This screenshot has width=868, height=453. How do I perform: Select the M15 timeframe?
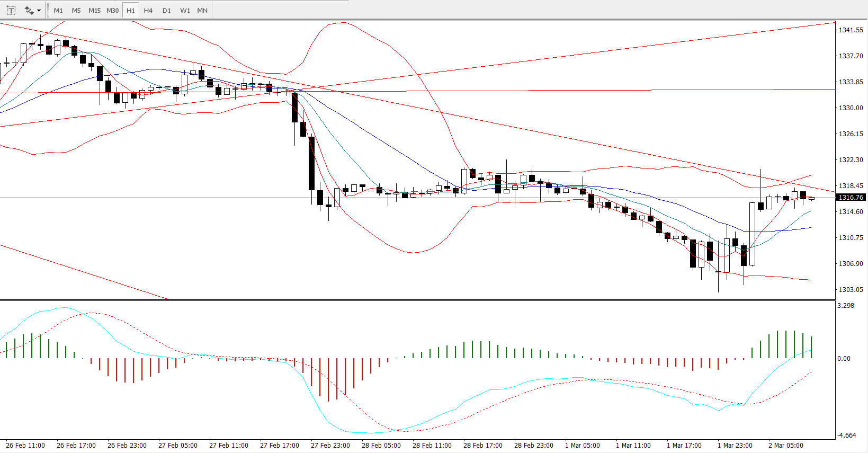[x=94, y=11]
